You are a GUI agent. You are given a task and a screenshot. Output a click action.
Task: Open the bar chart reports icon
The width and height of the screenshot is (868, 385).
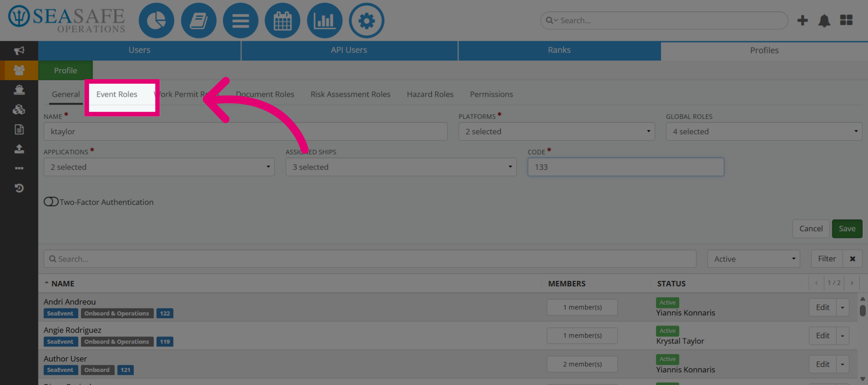(325, 21)
